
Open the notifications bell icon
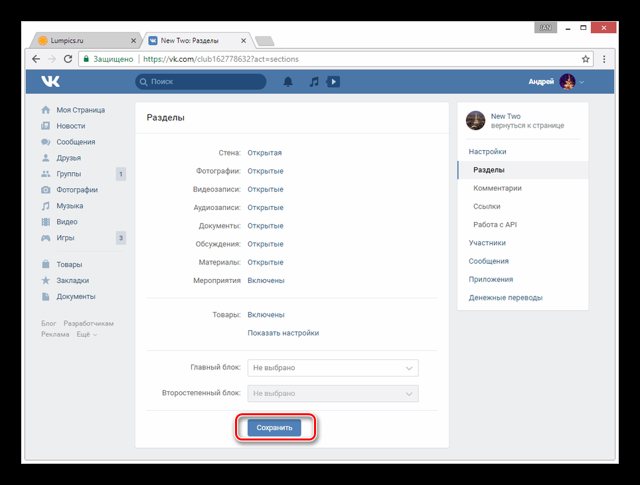click(288, 82)
